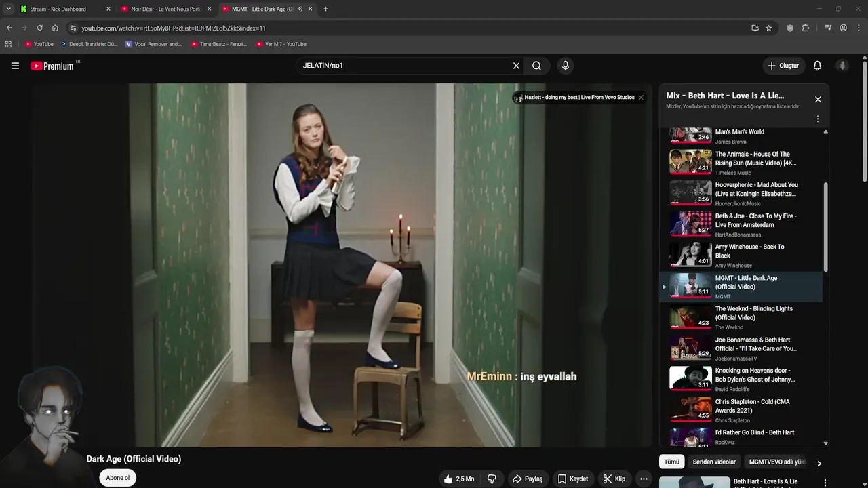Open browser profile icon
Image resolution: width=868 pixels, height=488 pixels.
tap(843, 28)
